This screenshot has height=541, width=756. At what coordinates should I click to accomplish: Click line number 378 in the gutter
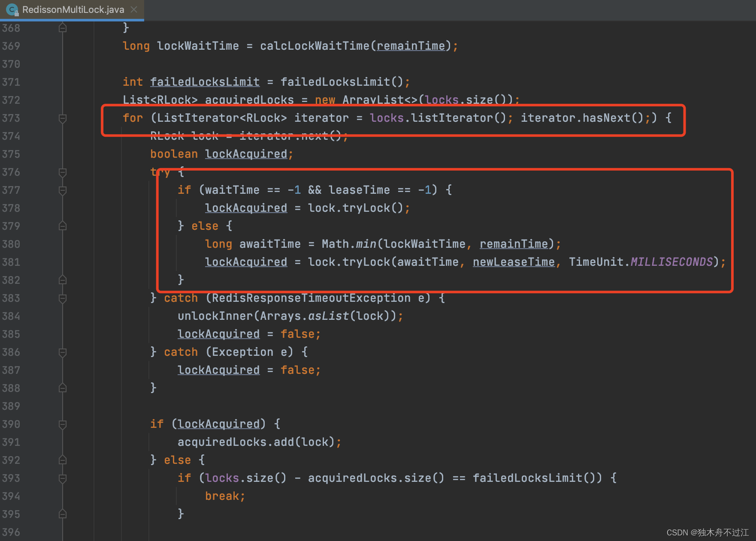point(11,208)
